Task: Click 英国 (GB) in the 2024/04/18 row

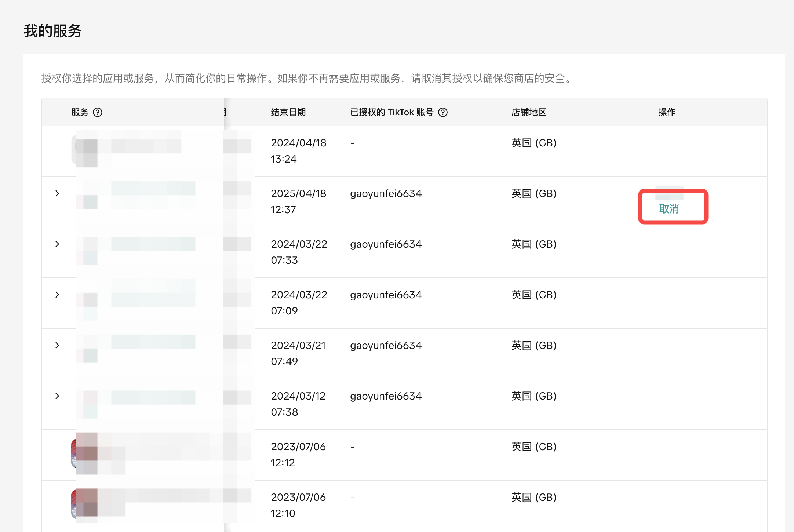Action: pyautogui.click(x=534, y=143)
